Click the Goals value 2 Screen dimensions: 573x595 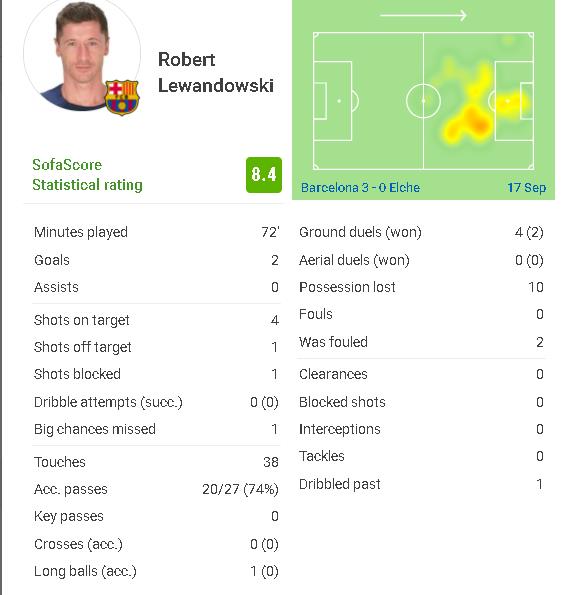tap(275, 260)
